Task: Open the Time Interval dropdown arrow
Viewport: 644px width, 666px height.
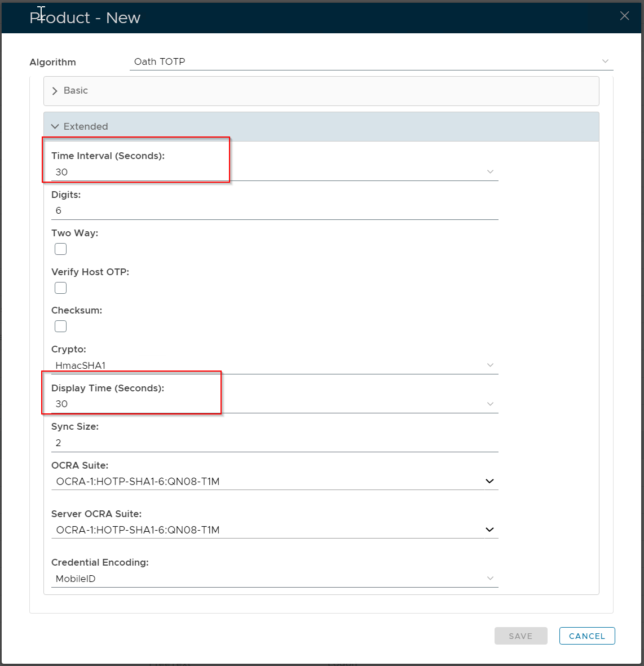Action: pyautogui.click(x=490, y=172)
